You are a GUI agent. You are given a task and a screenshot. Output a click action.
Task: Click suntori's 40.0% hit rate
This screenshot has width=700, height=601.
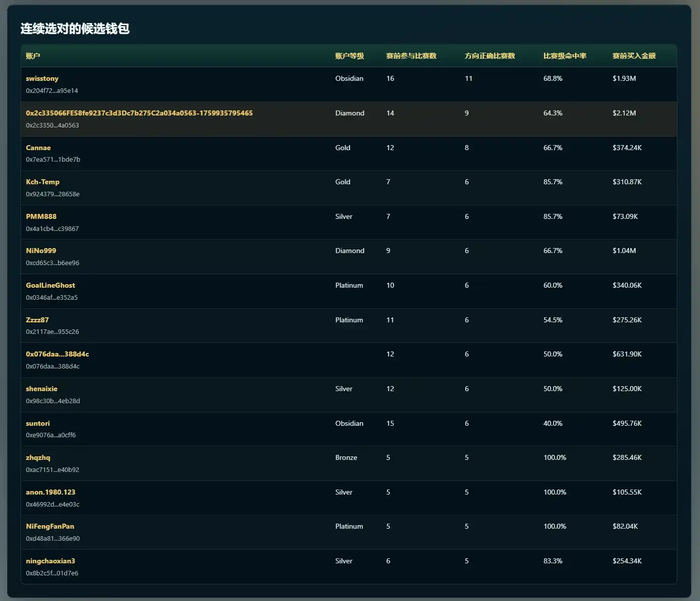[x=553, y=423]
